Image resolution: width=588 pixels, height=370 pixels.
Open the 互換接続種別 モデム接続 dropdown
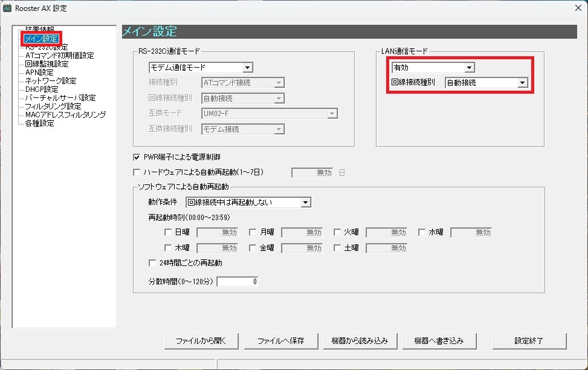tap(243, 129)
